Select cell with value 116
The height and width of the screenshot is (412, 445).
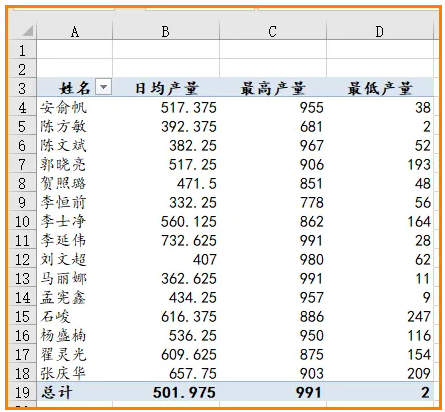click(380, 335)
